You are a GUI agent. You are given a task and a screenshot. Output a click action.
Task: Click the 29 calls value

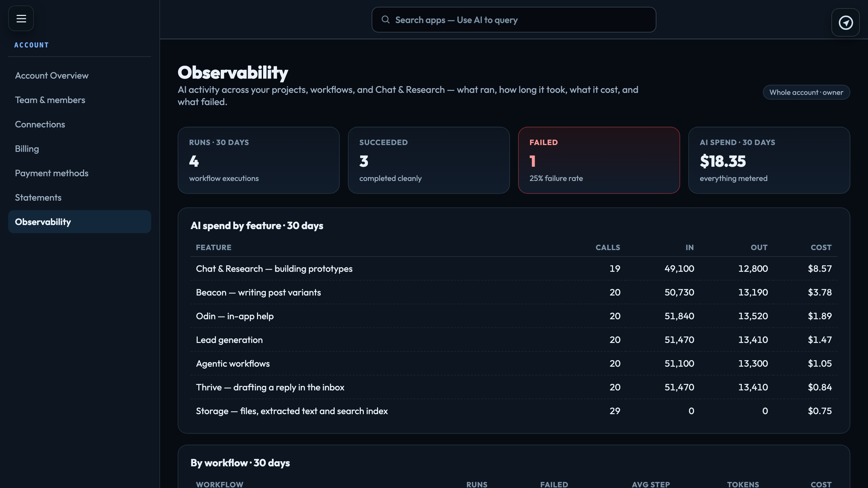click(x=615, y=411)
